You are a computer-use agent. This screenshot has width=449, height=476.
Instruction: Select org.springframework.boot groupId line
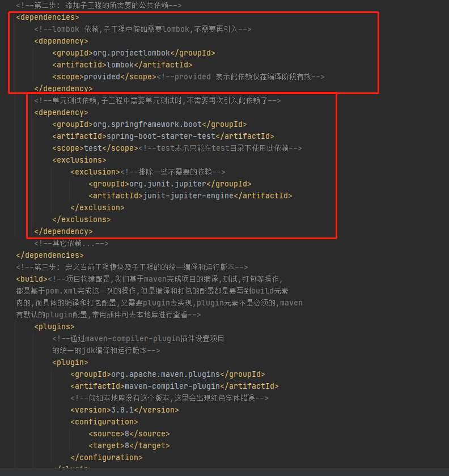pos(150,125)
